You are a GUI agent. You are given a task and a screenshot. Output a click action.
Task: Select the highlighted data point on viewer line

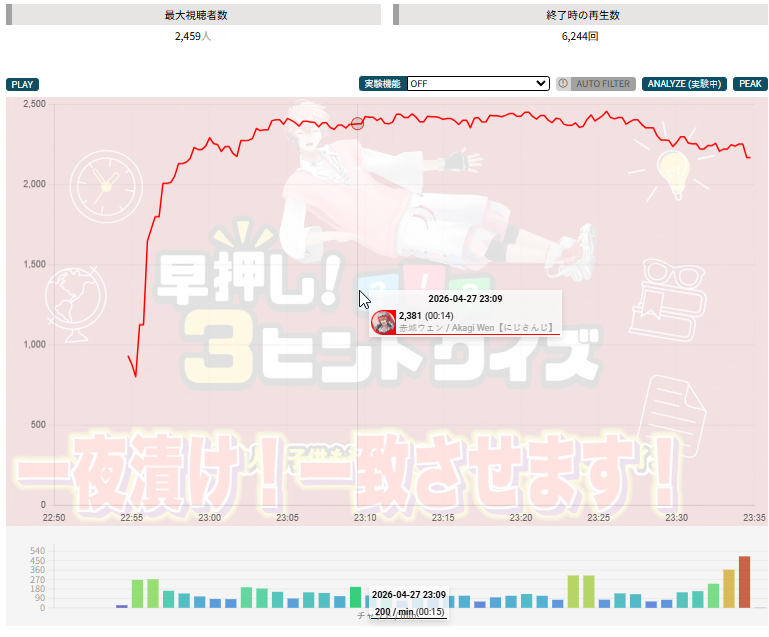358,124
